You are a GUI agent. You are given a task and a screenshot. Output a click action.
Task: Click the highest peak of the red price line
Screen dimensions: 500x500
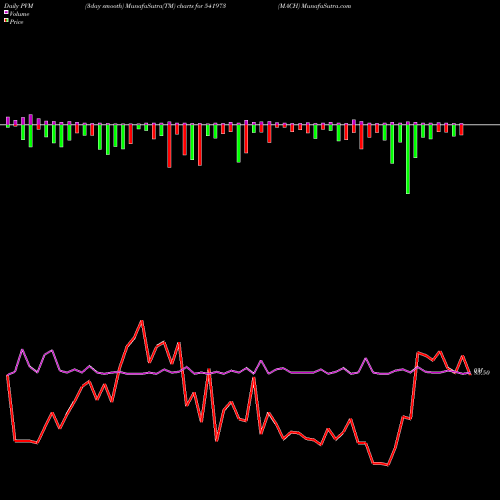pos(142,321)
